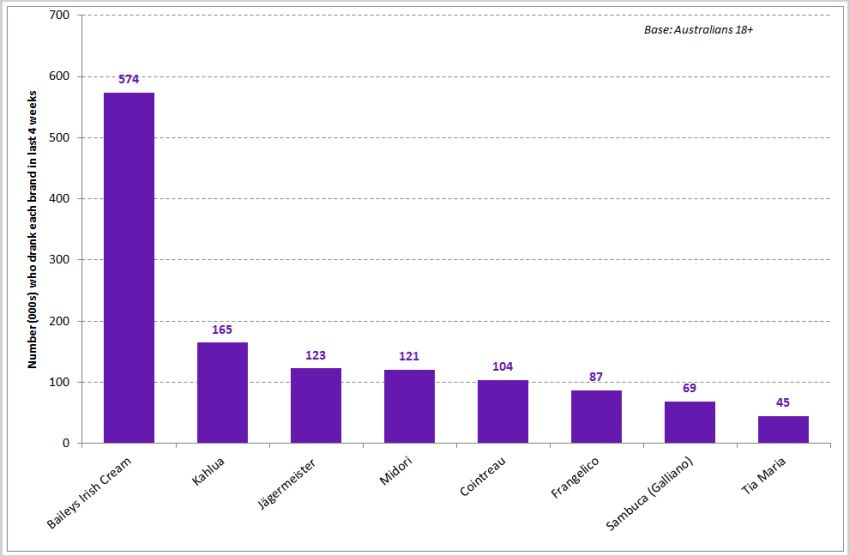Click the 200 y-axis tick value
The width and height of the screenshot is (850, 556).
pos(60,321)
